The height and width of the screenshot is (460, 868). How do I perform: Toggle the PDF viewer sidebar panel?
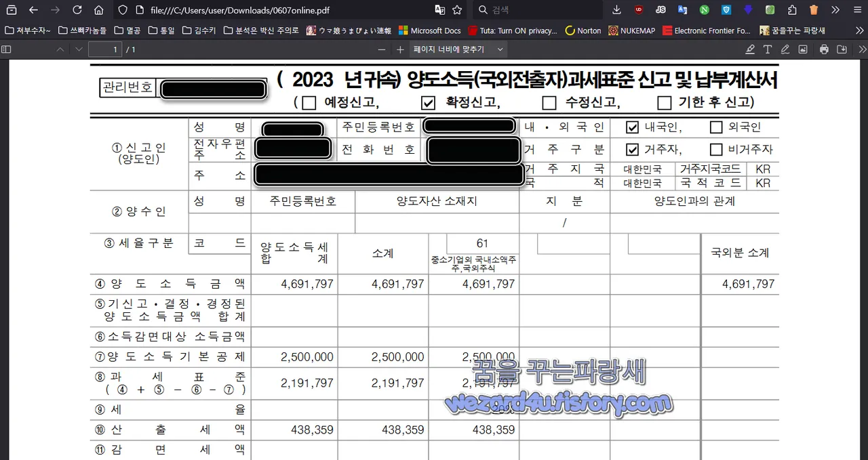click(7, 49)
